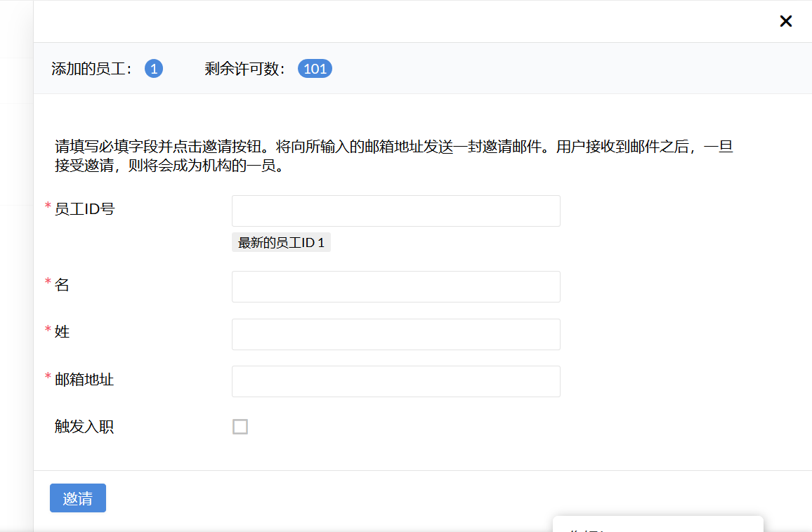Click the red asterisk beside 员工ID号
Viewport: 812px width, 532px height.
click(48, 206)
